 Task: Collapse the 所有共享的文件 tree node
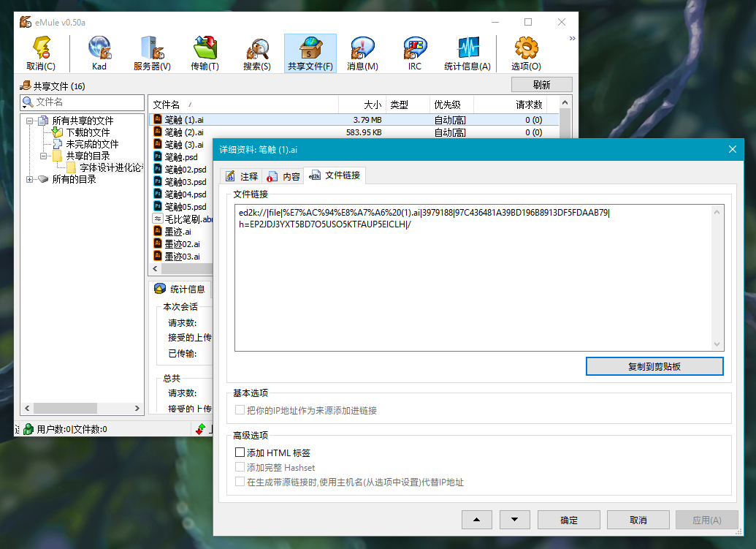coord(30,121)
